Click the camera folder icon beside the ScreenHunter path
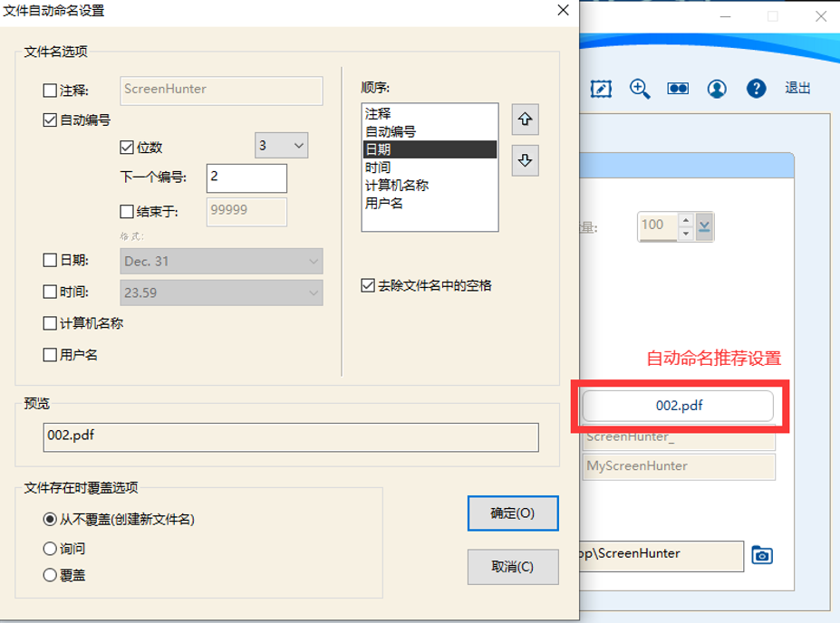 (x=762, y=555)
